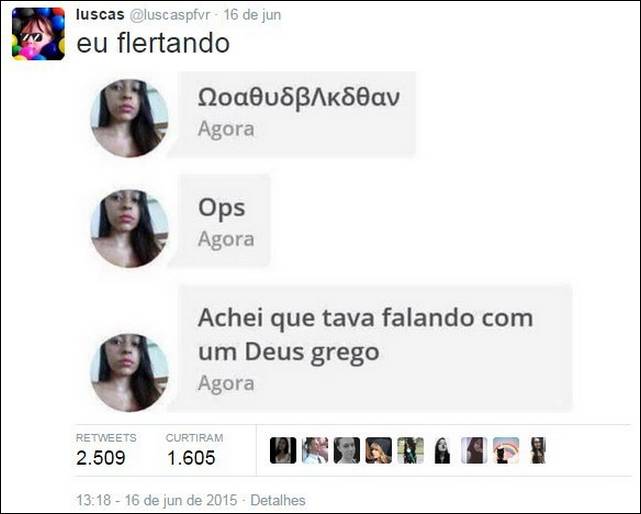
Task: Open the Detalhes link
Action: pyautogui.click(x=278, y=500)
